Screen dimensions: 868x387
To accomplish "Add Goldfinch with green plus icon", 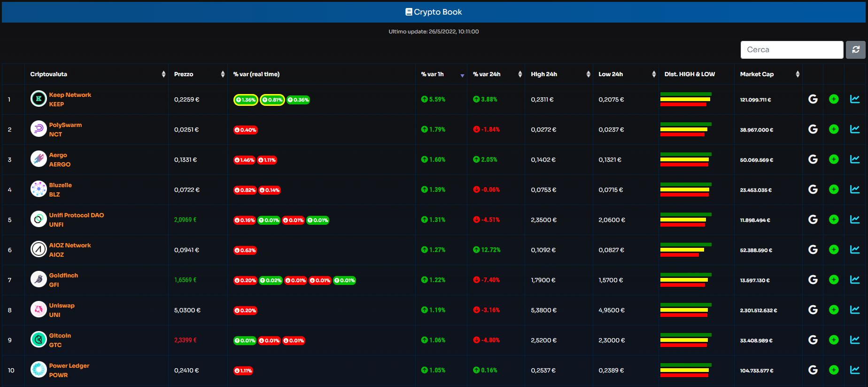I will [x=834, y=279].
